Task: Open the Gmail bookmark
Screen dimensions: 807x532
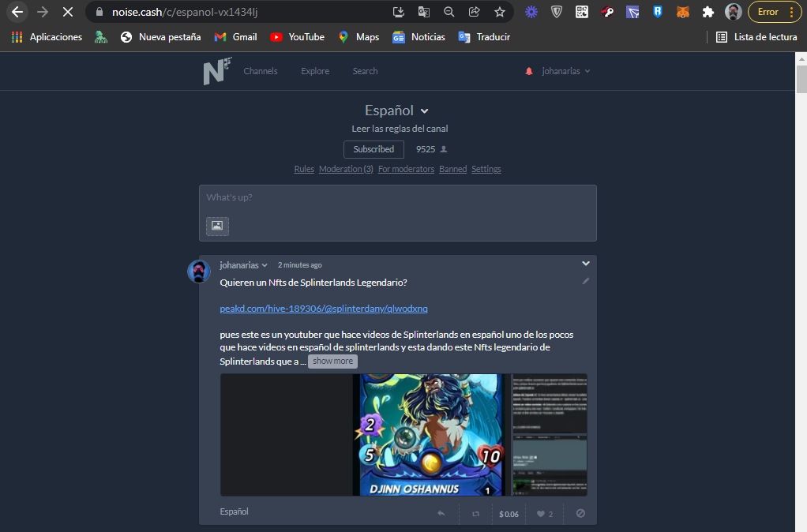Action: tap(236, 37)
